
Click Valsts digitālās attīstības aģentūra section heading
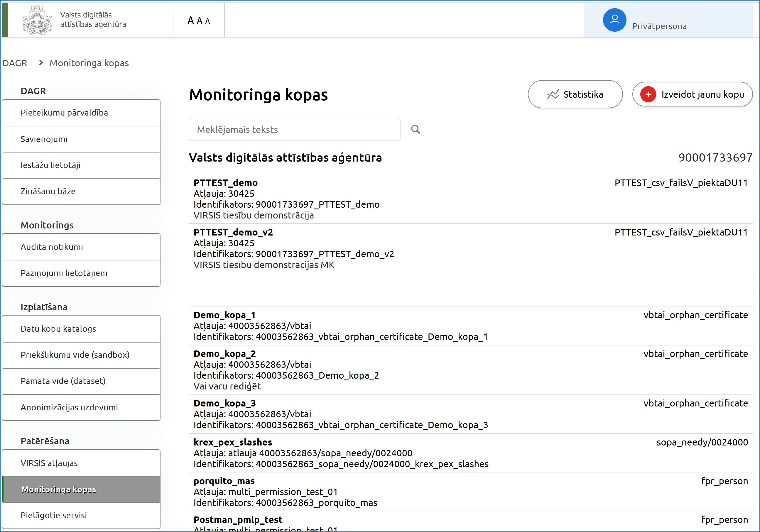(x=285, y=157)
